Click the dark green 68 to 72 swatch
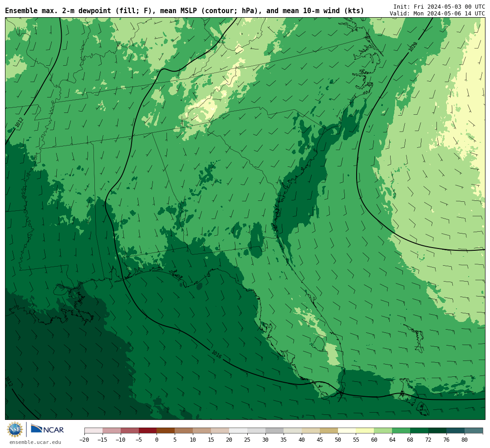Screen dimensions: 490x448 419,431
